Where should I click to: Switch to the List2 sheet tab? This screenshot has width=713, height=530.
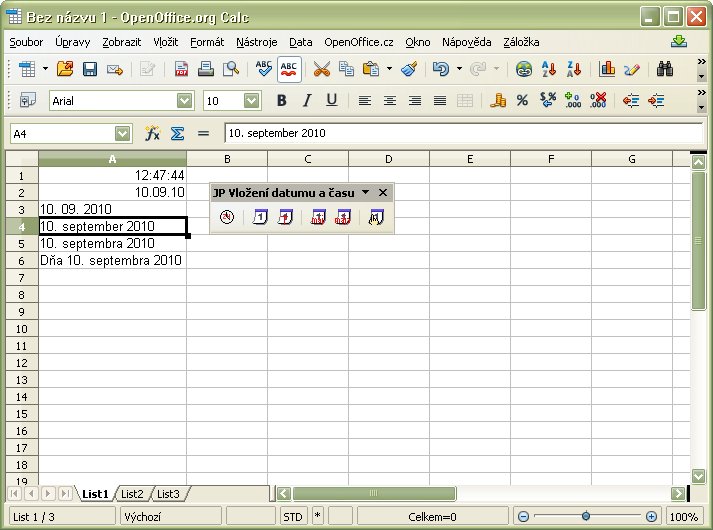[x=133, y=494]
